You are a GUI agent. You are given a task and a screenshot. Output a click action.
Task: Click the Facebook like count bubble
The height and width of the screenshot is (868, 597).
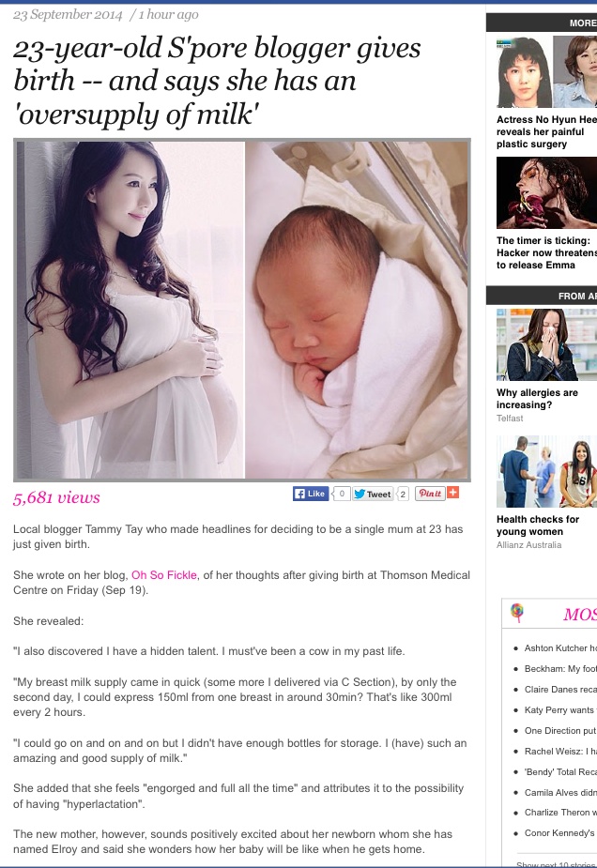(x=342, y=494)
